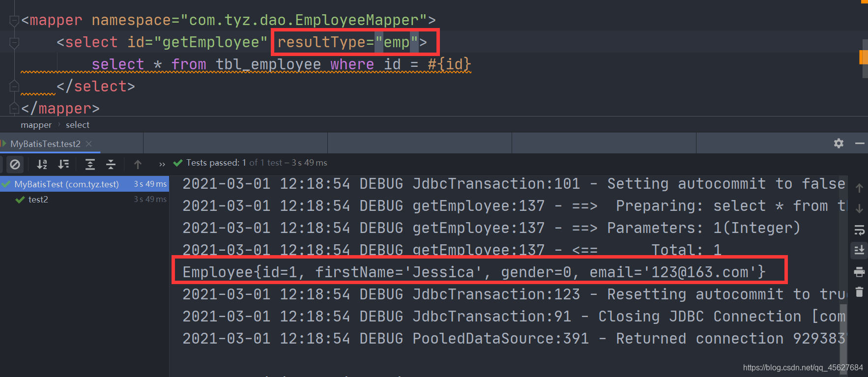The height and width of the screenshot is (377, 868).
Task: Click the select breadcrumb
Action: [x=78, y=125]
